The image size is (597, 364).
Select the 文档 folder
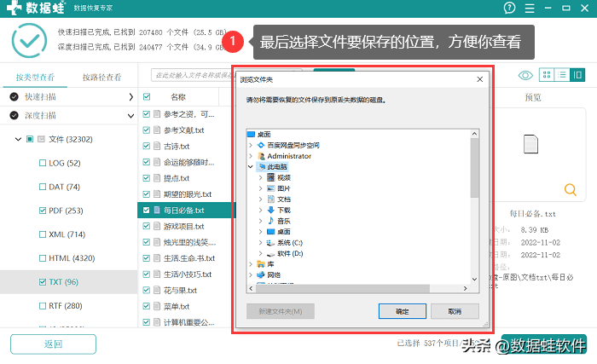279,199
